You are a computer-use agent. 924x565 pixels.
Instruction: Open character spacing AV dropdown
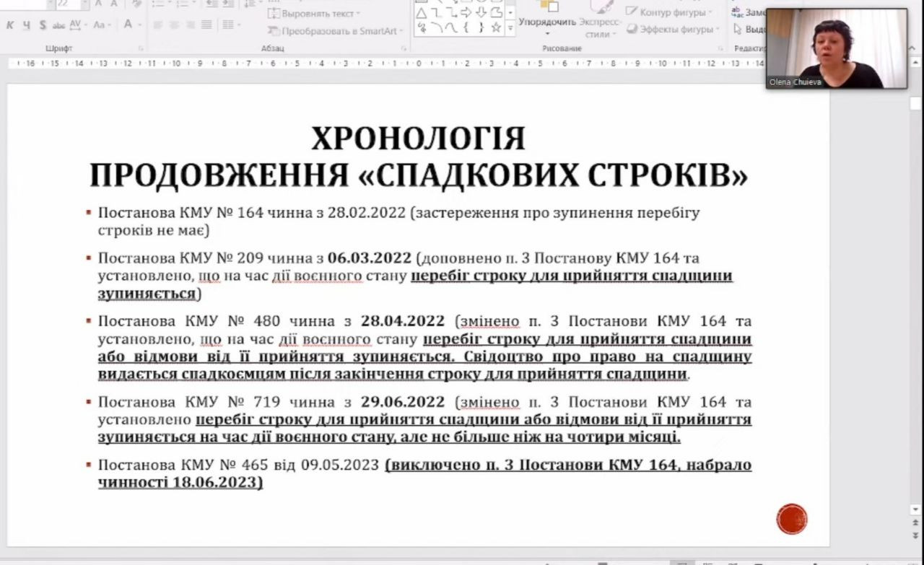[x=77, y=25]
